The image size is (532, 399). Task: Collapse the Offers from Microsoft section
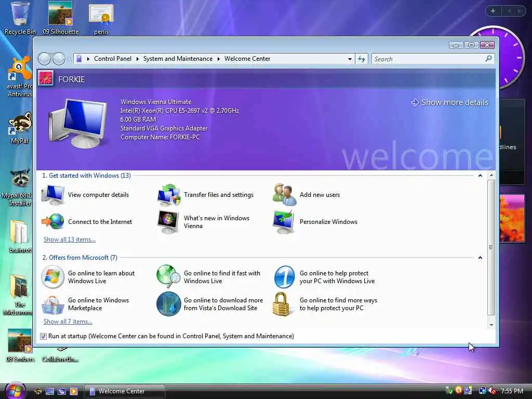[480, 258]
